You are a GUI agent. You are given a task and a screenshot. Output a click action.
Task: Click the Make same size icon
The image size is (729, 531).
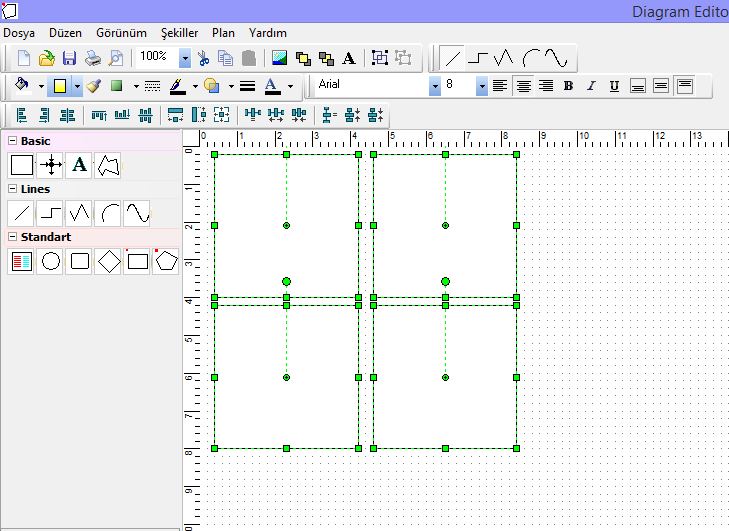point(221,115)
